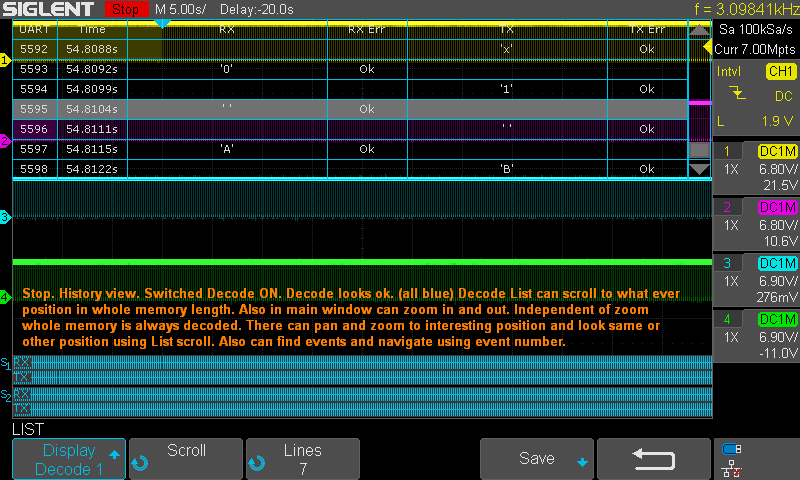Click the SIGLENT logo
The image size is (800, 480).
48,9
